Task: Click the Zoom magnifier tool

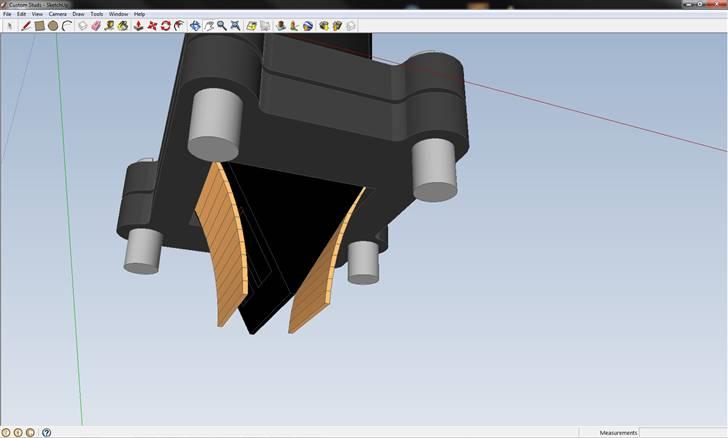Action: coord(221,26)
